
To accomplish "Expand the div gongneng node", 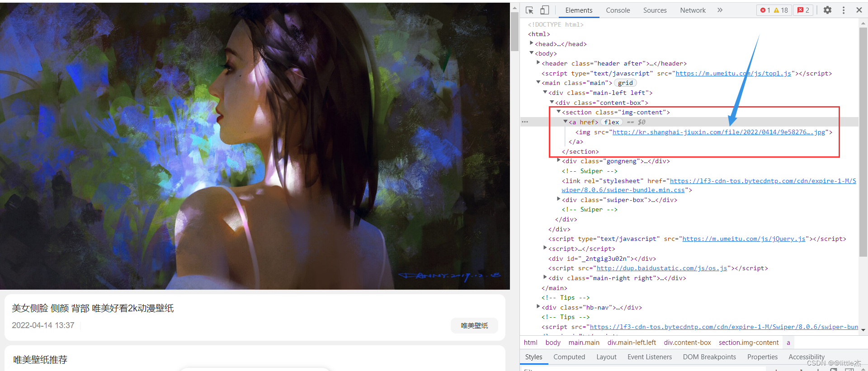I will (x=559, y=160).
